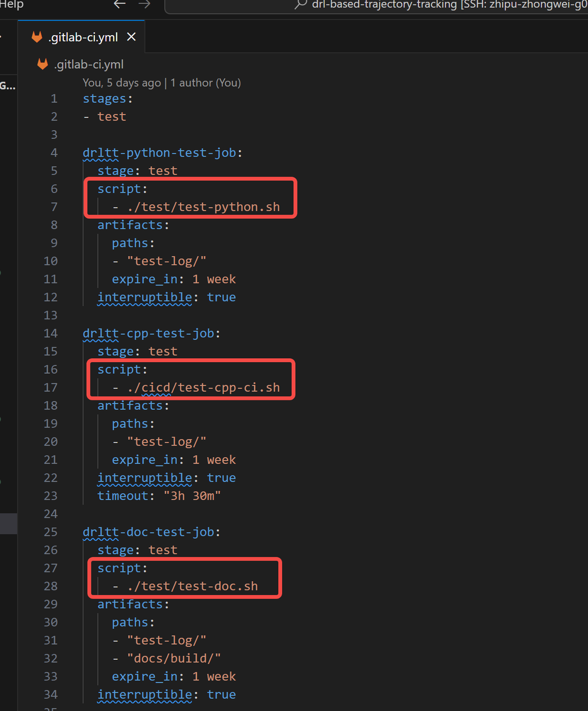Click line number 1 in the gutter

tap(54, 99)
